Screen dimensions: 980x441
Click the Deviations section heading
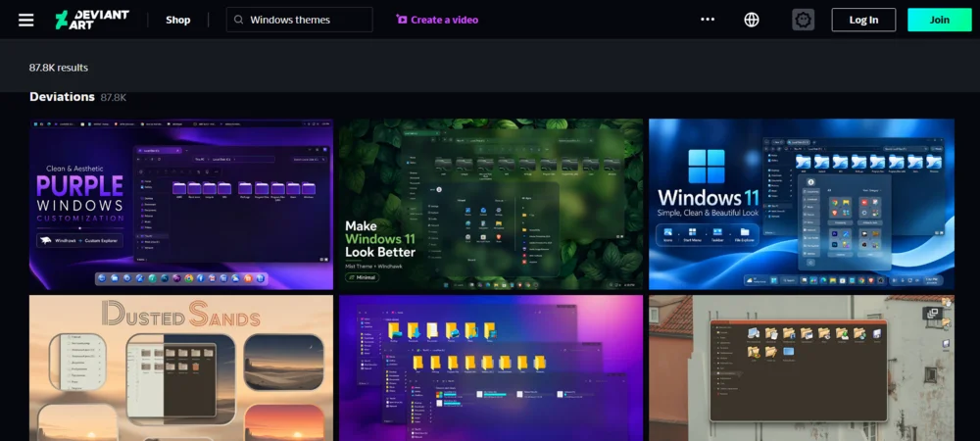[x=62, y=97]
